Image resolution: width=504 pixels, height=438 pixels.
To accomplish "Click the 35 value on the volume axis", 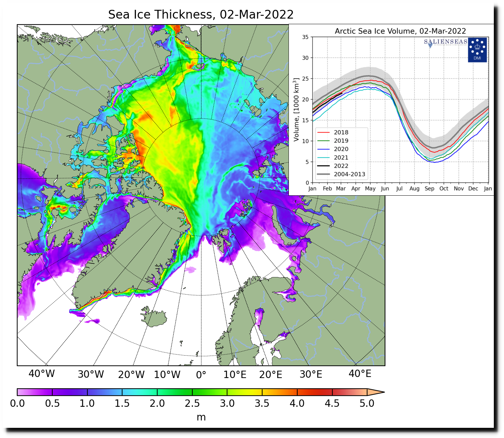I will [305, 37].
